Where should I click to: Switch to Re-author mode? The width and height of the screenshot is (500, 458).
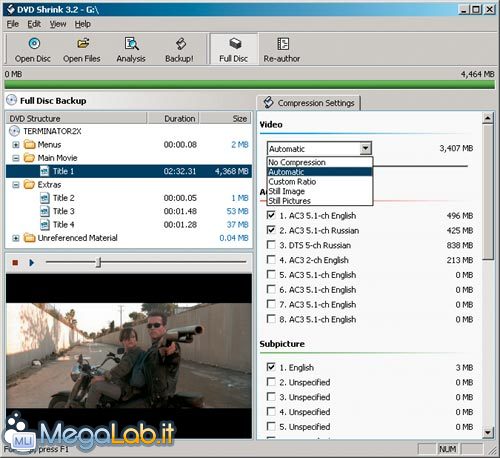tap(282, 49)
